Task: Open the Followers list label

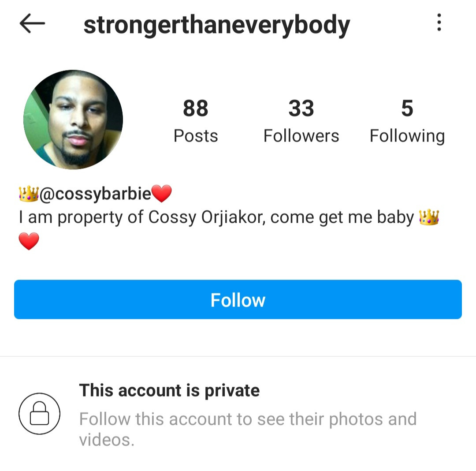Action: [301, 135]
